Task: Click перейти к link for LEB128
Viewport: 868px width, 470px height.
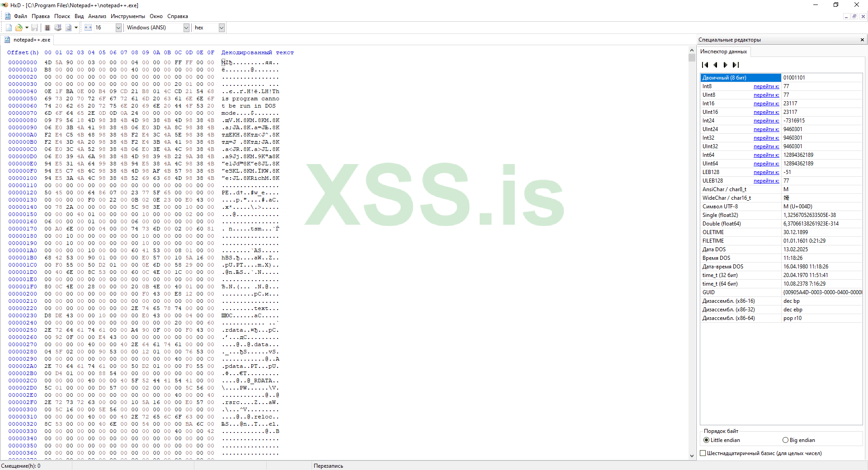Action: pos(766,172)
